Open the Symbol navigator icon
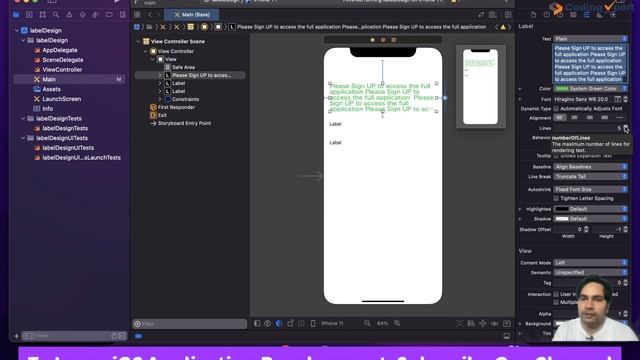640x360 pixels. (42, 15)
